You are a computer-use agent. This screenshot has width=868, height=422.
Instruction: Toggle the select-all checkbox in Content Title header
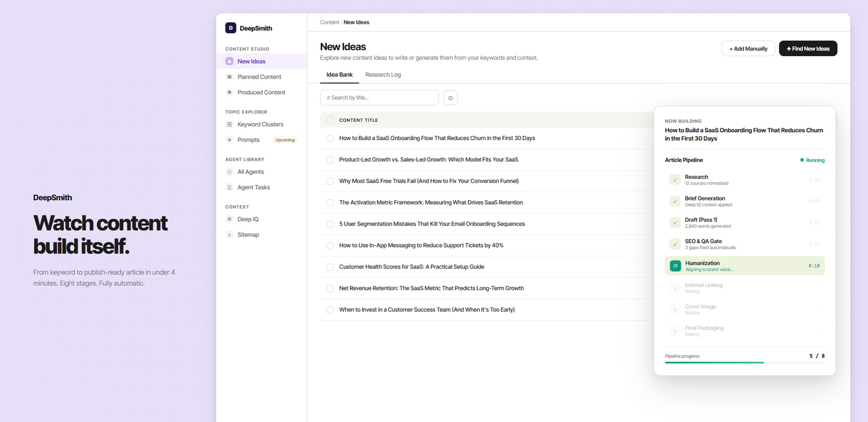(x=330, y=120)
